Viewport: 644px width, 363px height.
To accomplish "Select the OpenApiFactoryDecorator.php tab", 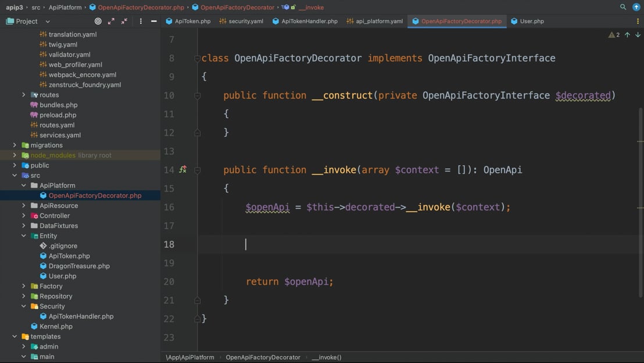I will tap(457, 21).
